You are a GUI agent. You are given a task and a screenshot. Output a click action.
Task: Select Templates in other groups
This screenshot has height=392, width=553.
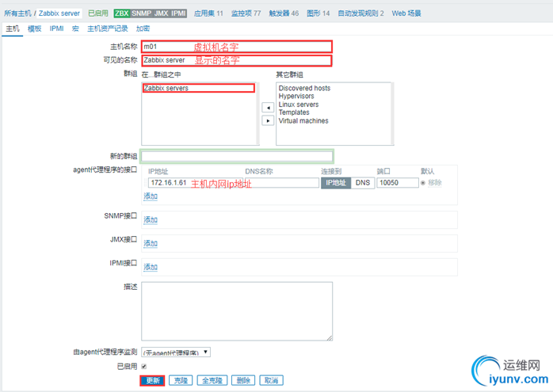294,112
